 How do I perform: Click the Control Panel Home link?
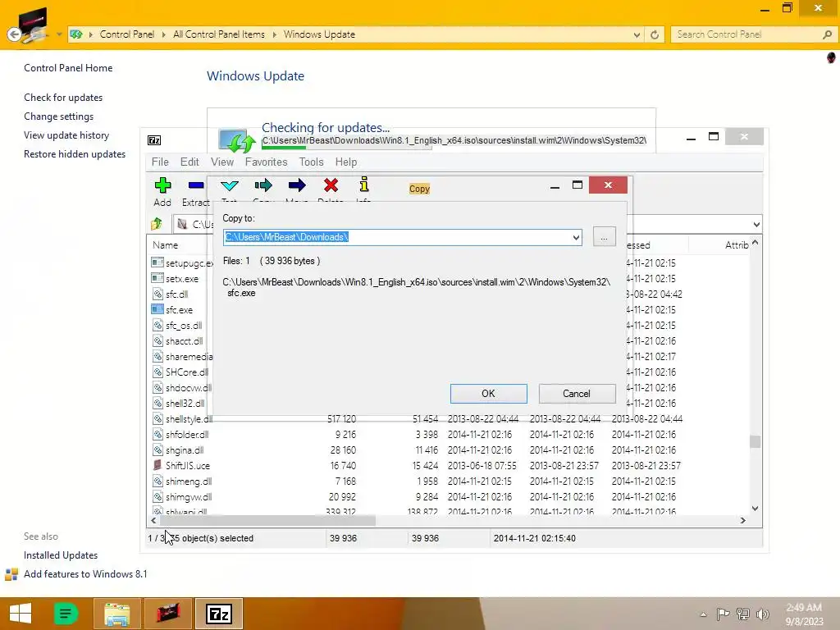pyautogui.click(x=68, y=68)
